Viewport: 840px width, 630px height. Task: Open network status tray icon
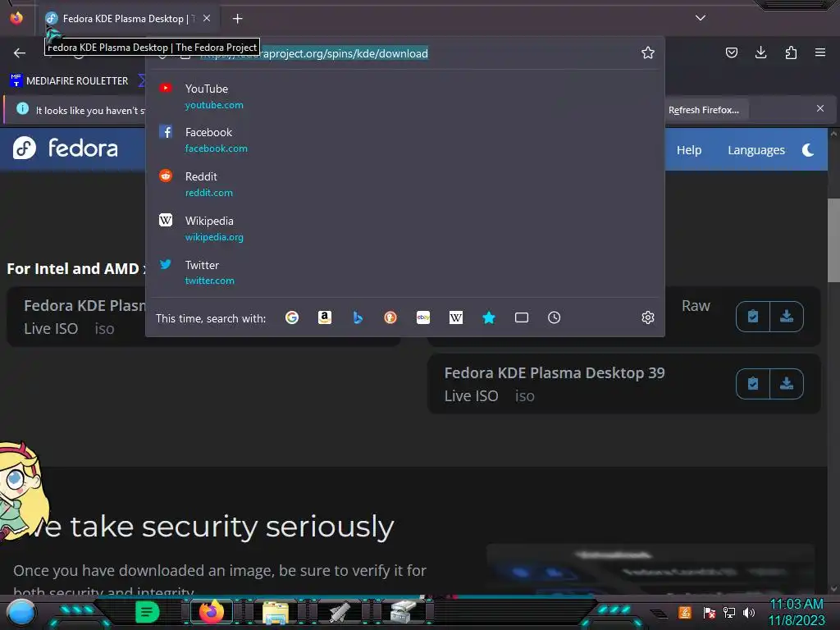click(x=729, y=612)
